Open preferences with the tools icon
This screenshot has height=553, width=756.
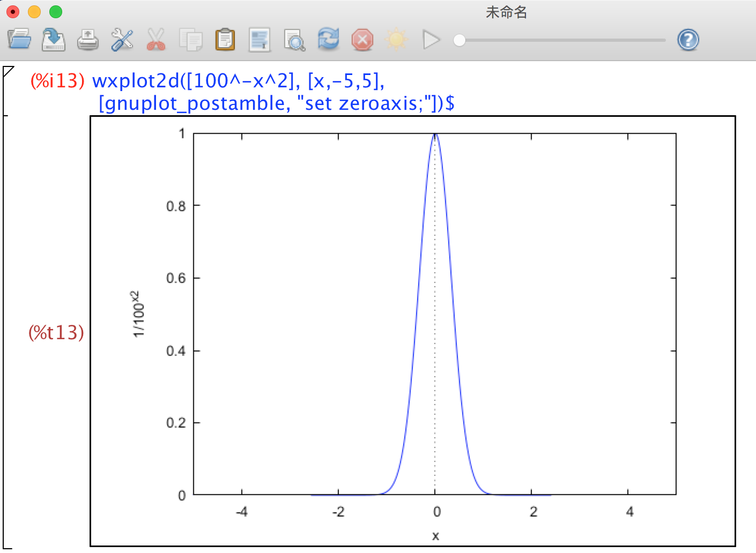tap(122, 40)
